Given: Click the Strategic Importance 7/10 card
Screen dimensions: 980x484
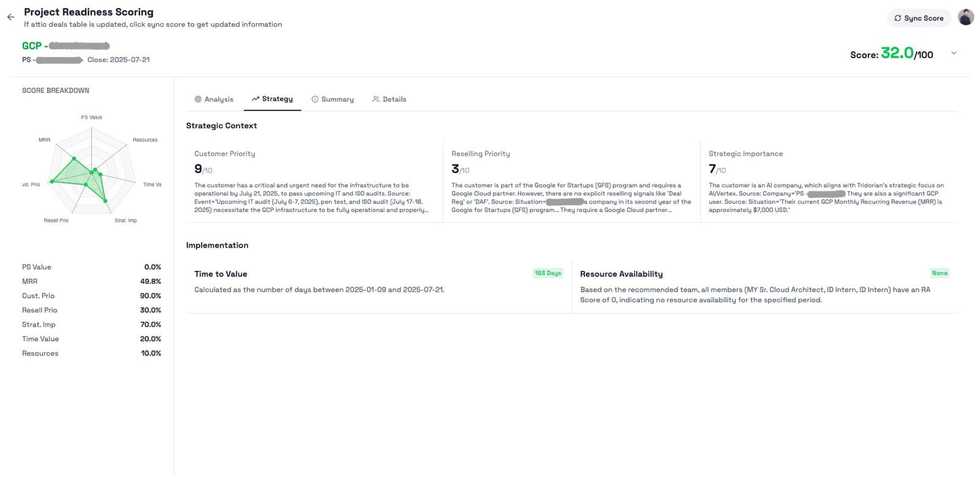Looking at the screenshot, I should 827,181.
